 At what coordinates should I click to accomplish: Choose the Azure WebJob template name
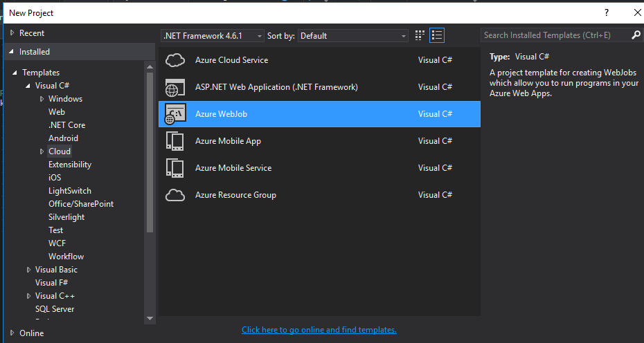(x=221, y=114)
